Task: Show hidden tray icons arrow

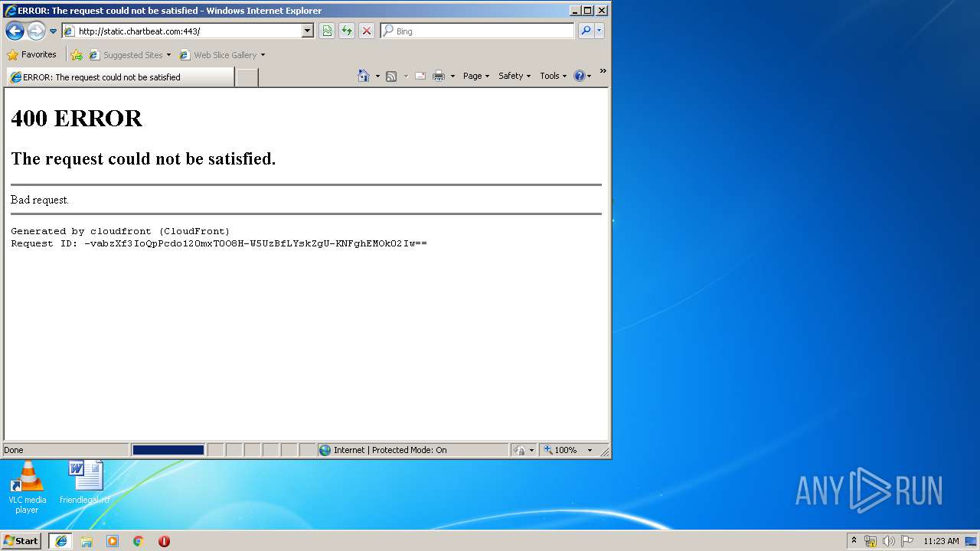Action: click(x=854, y=540)
